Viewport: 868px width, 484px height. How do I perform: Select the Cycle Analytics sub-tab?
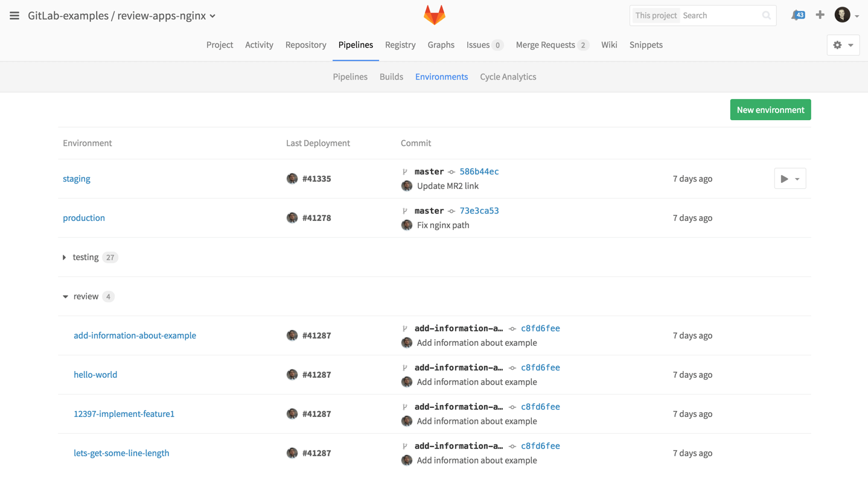click(x=508, y=77)
